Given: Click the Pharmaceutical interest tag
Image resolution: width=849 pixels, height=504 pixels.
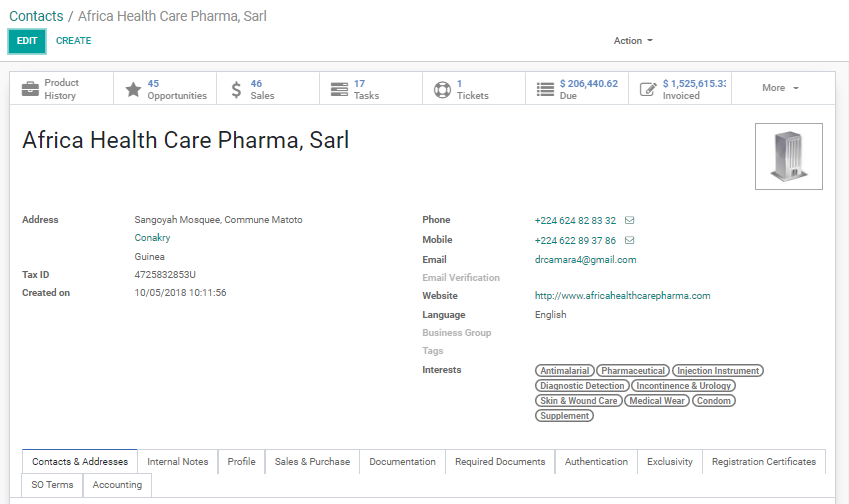Looking at the screenshot, I should pos(633,371).
